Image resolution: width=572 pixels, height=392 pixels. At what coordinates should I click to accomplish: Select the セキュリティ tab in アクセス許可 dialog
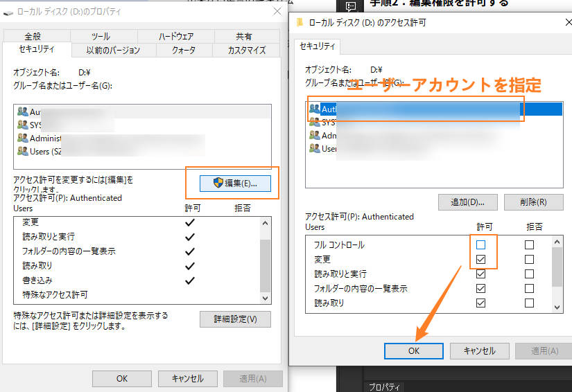tap(317, 46)
